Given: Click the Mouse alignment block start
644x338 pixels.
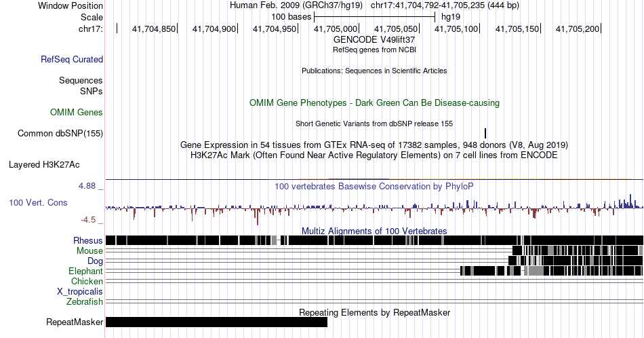Looking at the screenshot, I should (517, 250).
